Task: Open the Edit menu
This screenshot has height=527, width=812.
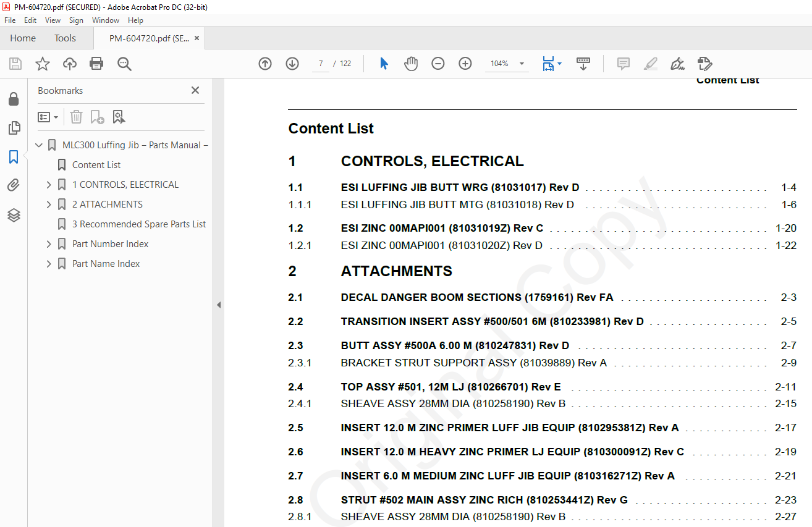Action: tap(30, 20)
